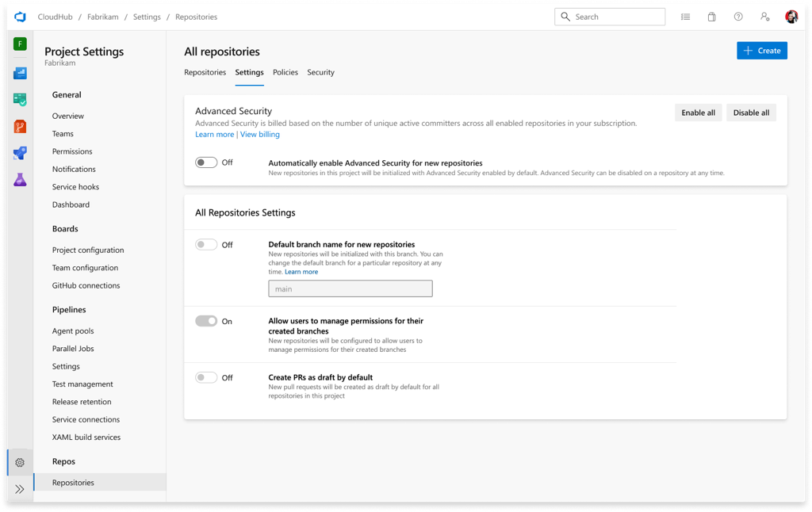Switch to the Security tab
The image size is (812, 512).
tap(320, 72)
